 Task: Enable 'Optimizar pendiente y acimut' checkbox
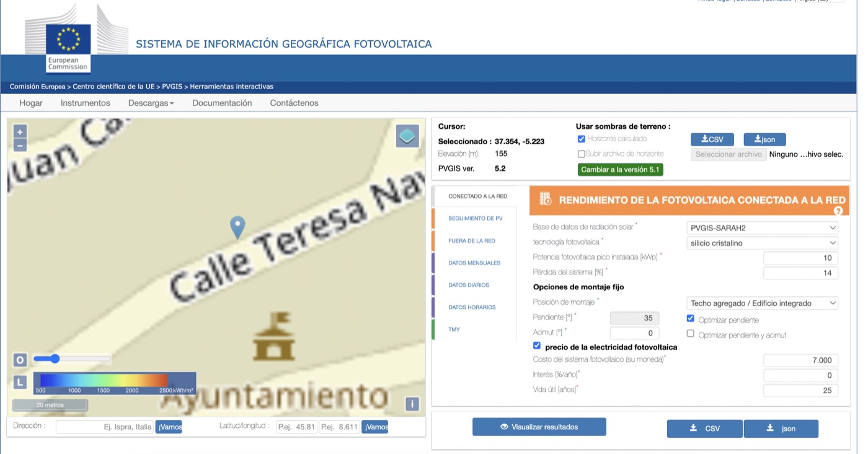coord(691,334)
